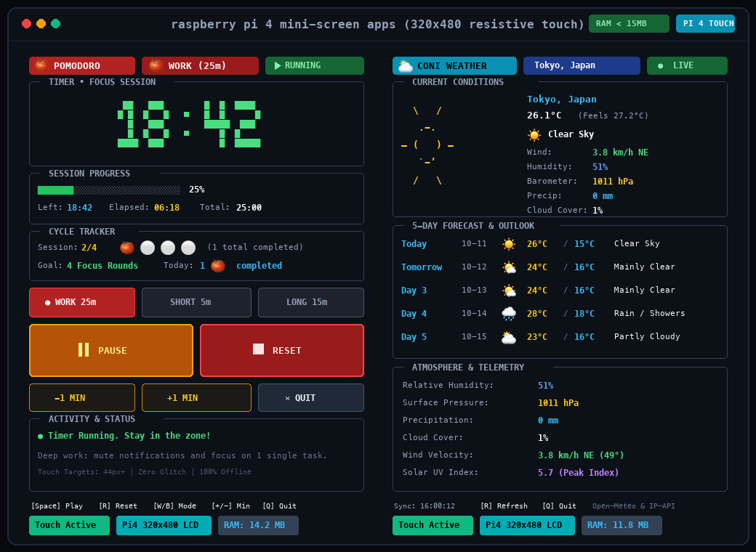Click the [R] Refresh shortcut in weather footer
756x552 pixels.
click(x=504, y=506)
